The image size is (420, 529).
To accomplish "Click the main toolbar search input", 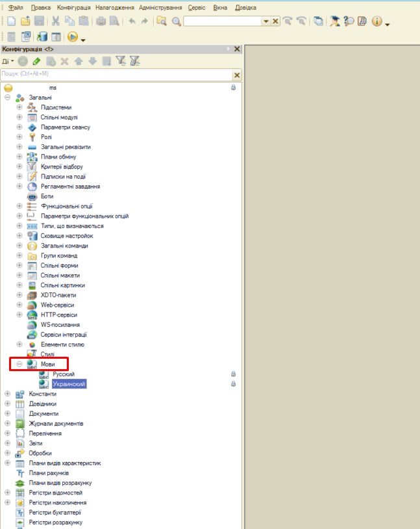I will point(223,21).
